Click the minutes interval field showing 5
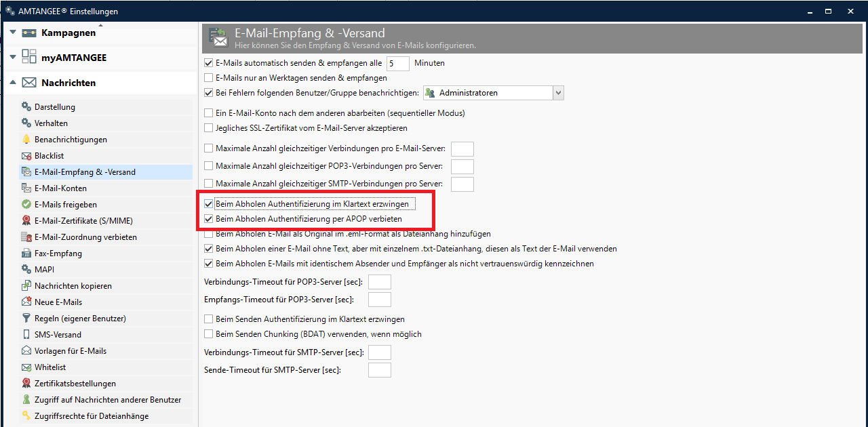The image size is (868, 427). coord(398,64)
